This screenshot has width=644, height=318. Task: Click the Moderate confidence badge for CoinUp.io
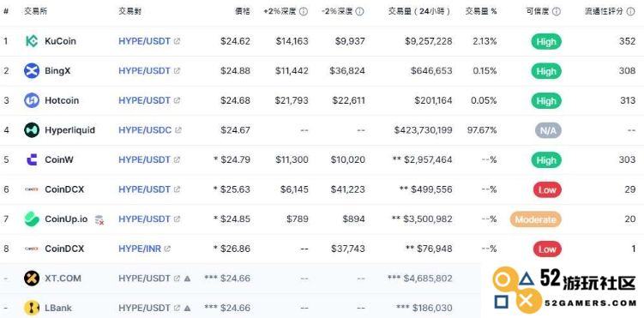pyautogui.click(x=536, y=219)
